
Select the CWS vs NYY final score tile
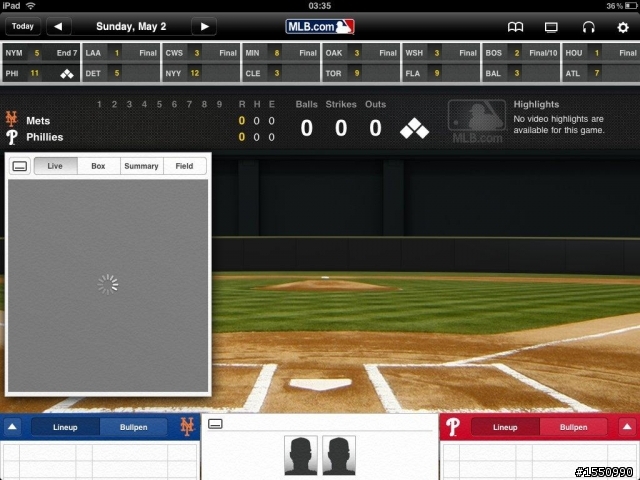point(201,63)
